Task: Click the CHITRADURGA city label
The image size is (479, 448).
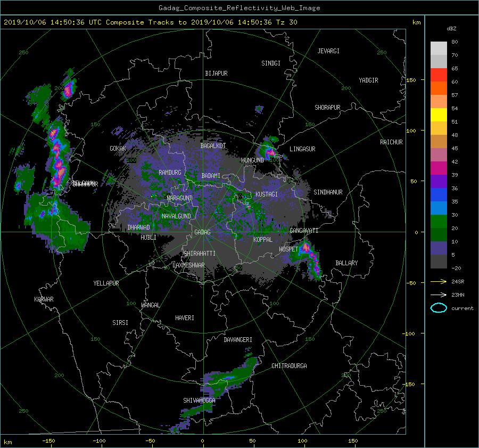Action: coord(289,366)
